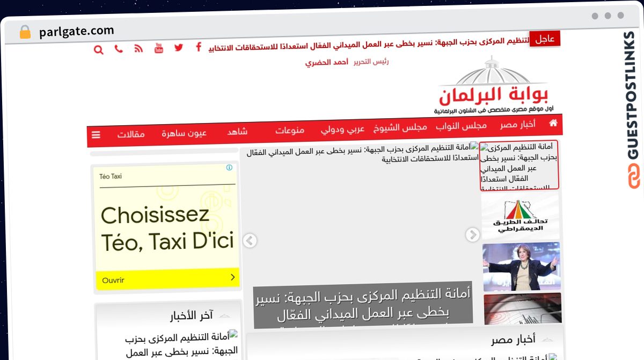Select the highlighted first slider thumbnail
Viewport: 644px width, 360px height.
click(x=519, y=165)
